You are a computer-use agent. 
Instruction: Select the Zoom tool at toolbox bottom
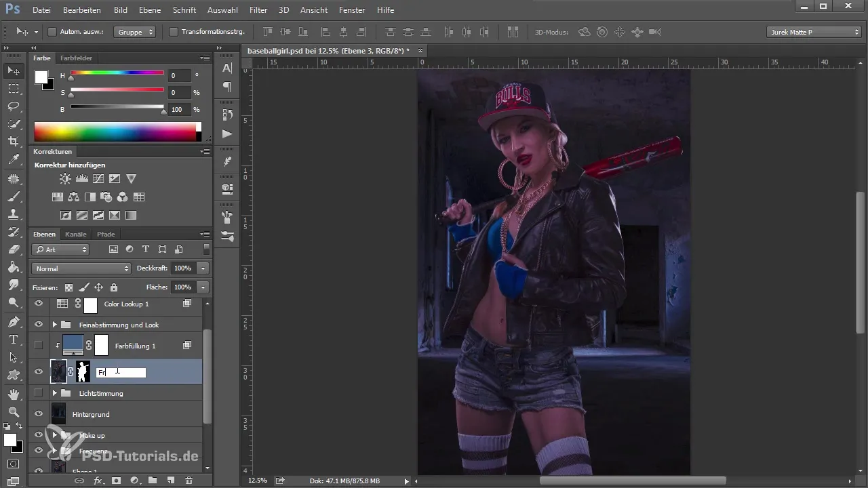point(13,411)
